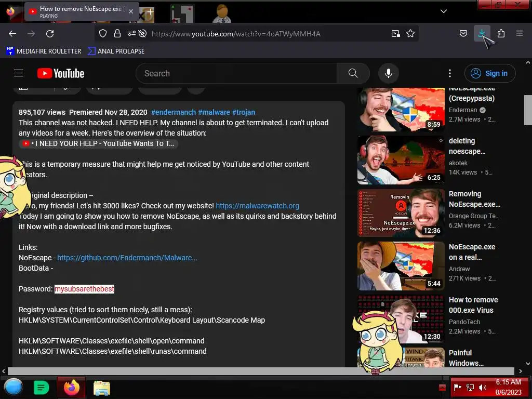Open the Start orb on the taskbar

[13, 387]
